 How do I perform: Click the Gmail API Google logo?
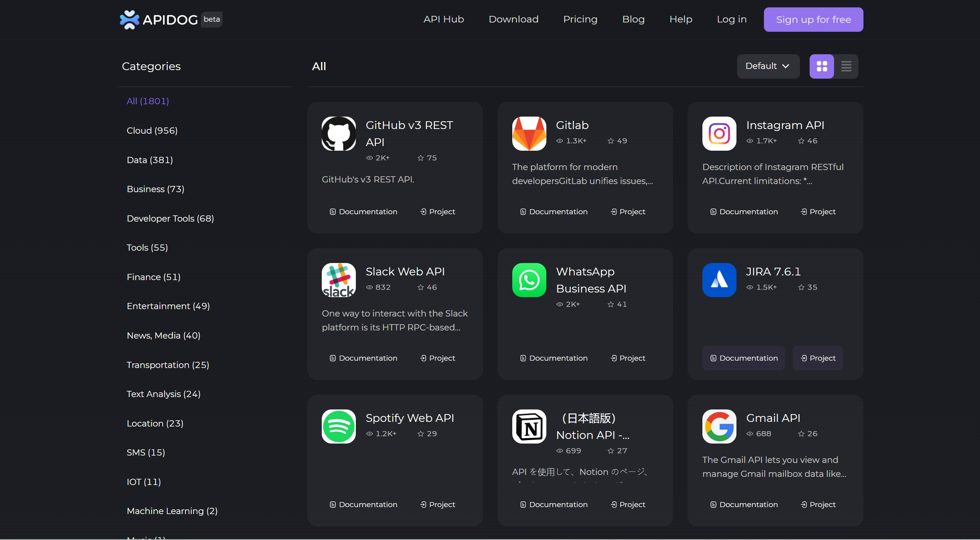coord(719,426)
